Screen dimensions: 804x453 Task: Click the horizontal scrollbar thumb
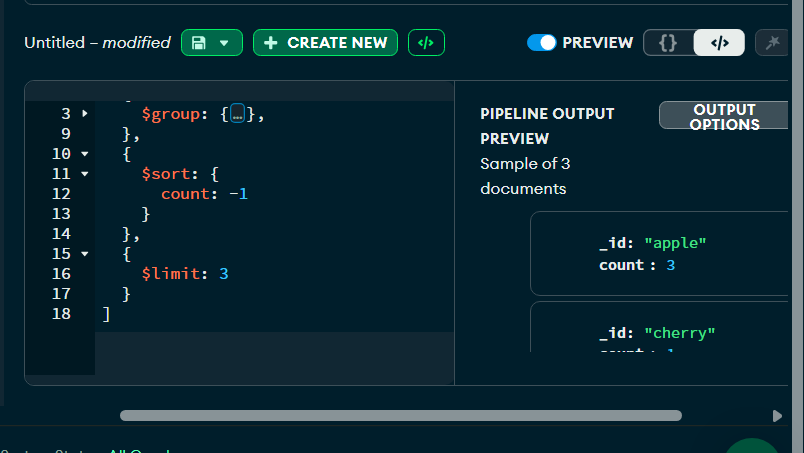click(400, 416)
